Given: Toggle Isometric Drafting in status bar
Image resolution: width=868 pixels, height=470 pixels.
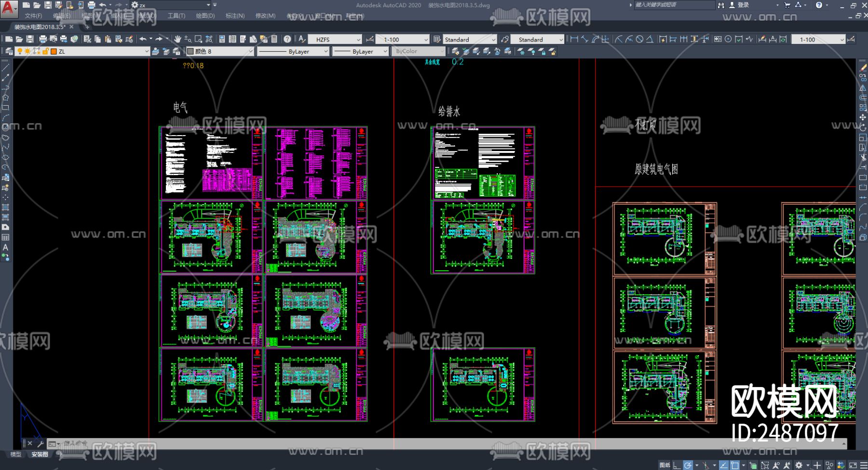Looking at the screenshot, I should click(x=706, y=465).
